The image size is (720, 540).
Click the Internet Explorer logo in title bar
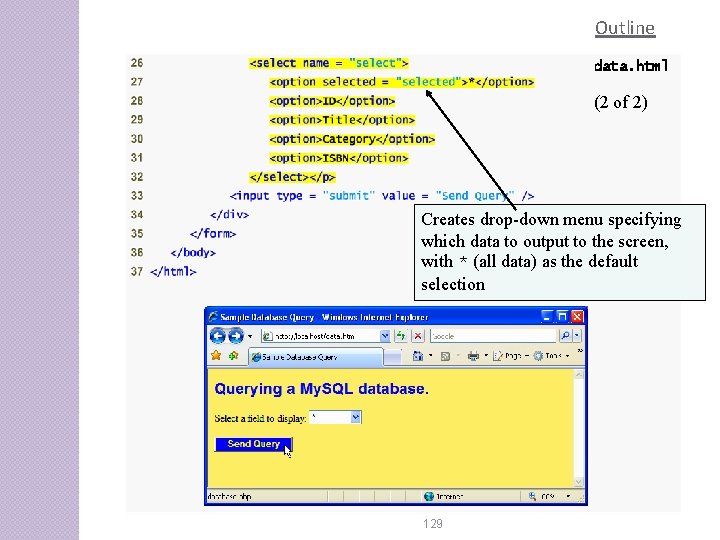pos(213,316)
